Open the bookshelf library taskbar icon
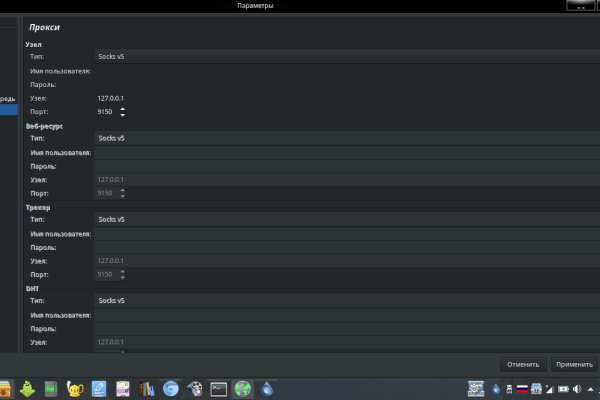Screen dimensions: 600x400 [147, 389]
